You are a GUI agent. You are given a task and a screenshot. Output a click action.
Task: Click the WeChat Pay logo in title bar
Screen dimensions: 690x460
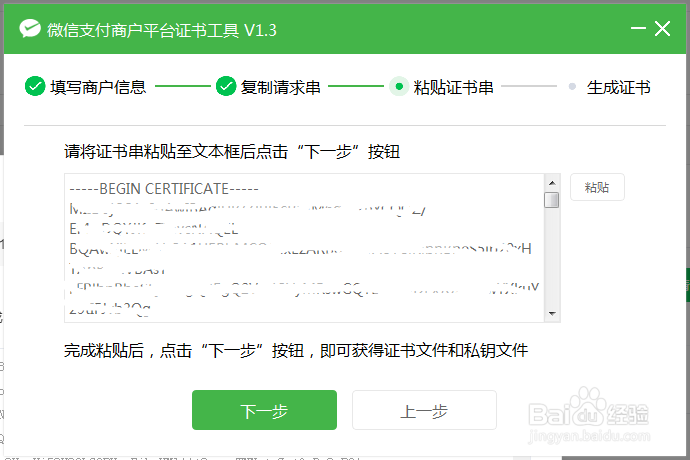click(x=30, y=29)
